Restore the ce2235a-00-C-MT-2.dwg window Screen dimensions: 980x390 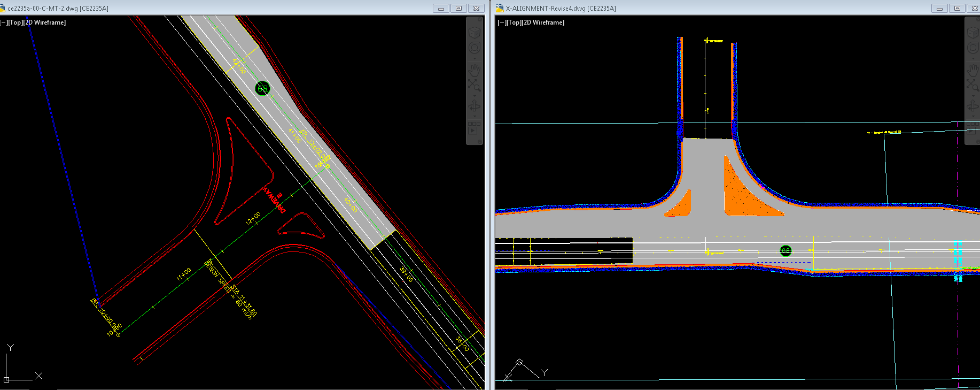pos(458,8)
